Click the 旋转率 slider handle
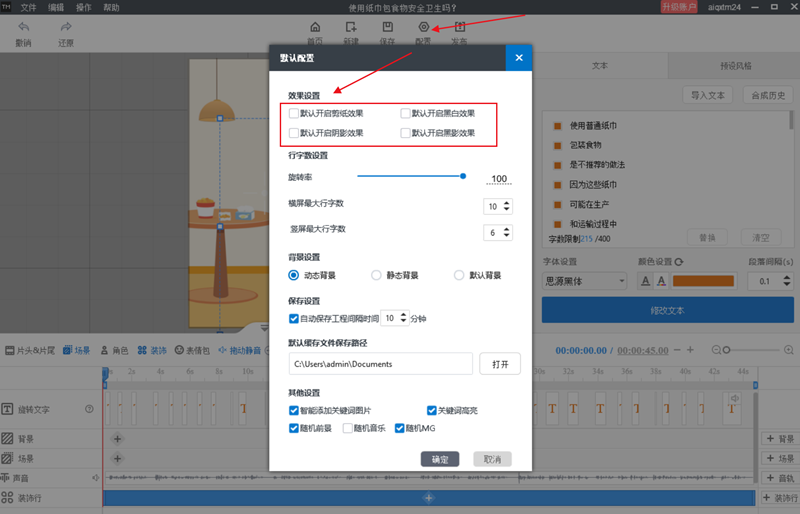 pyautogui.click(x=463, y=176)
